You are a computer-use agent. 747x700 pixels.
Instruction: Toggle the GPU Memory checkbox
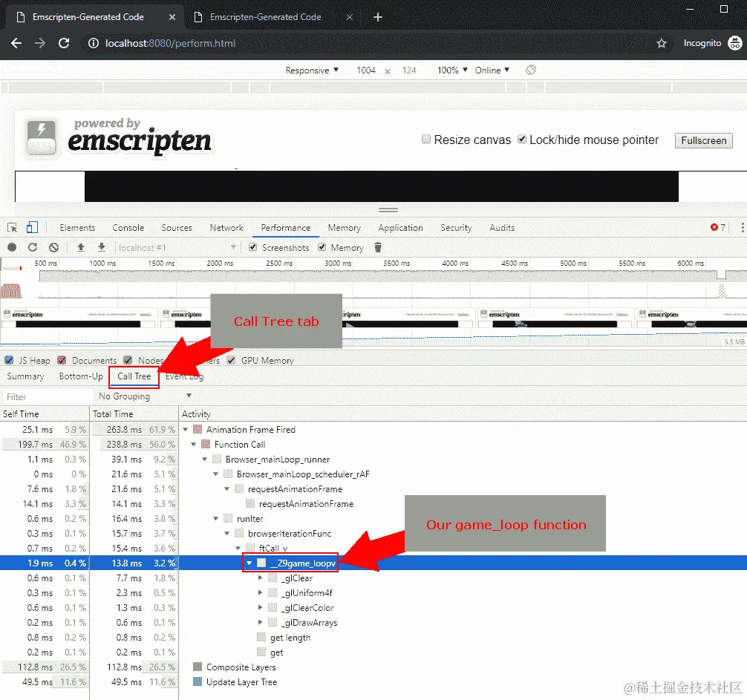231,360
